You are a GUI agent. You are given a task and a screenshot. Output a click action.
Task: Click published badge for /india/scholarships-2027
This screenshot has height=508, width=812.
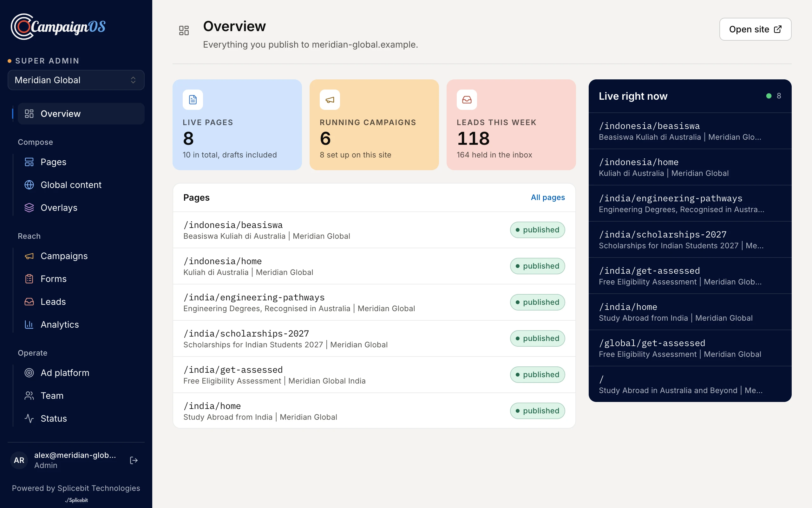538,338
